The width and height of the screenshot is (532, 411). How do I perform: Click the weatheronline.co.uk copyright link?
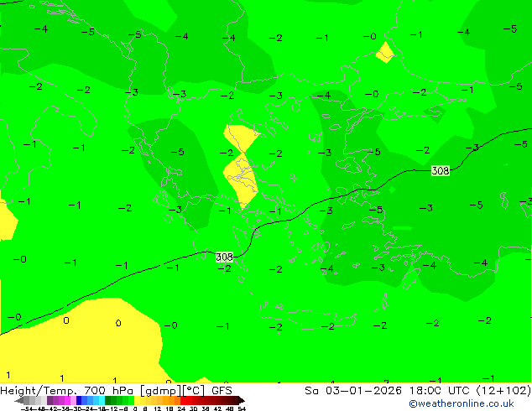point(462,404)
